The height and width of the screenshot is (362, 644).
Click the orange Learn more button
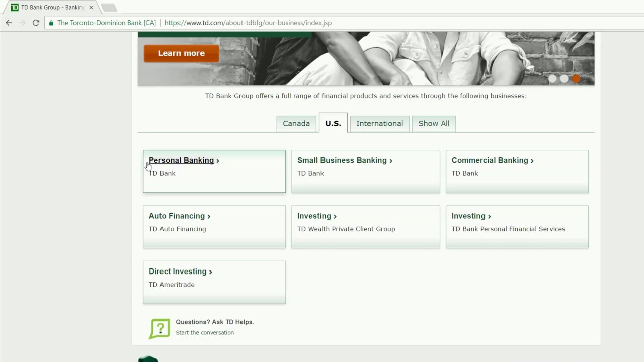(x=181, y=53)
